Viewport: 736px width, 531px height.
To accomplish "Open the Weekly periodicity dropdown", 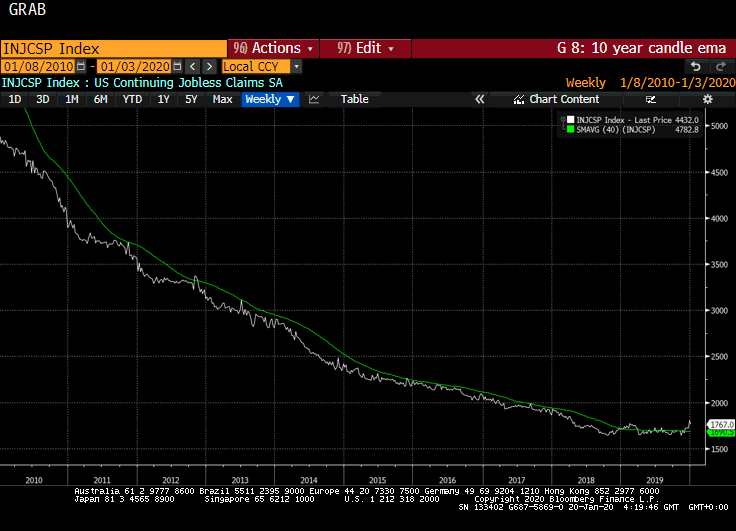I will click(270, 99).
